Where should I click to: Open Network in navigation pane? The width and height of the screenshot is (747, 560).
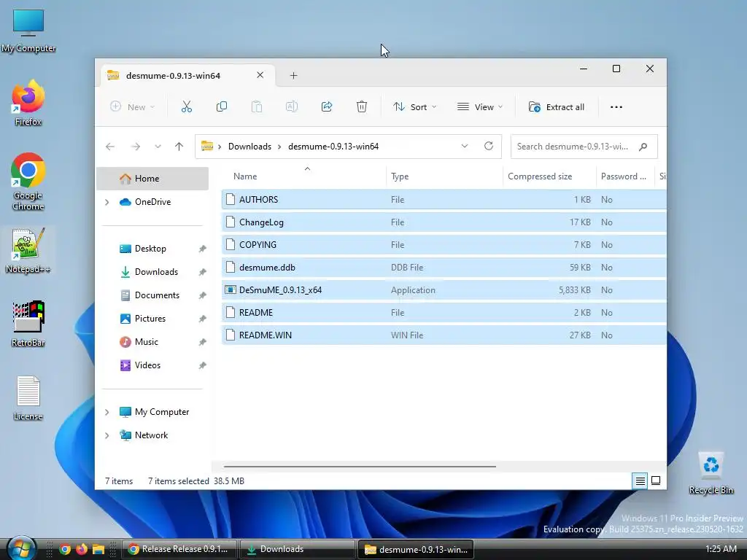pyautogui.click(x=151, y=435)
